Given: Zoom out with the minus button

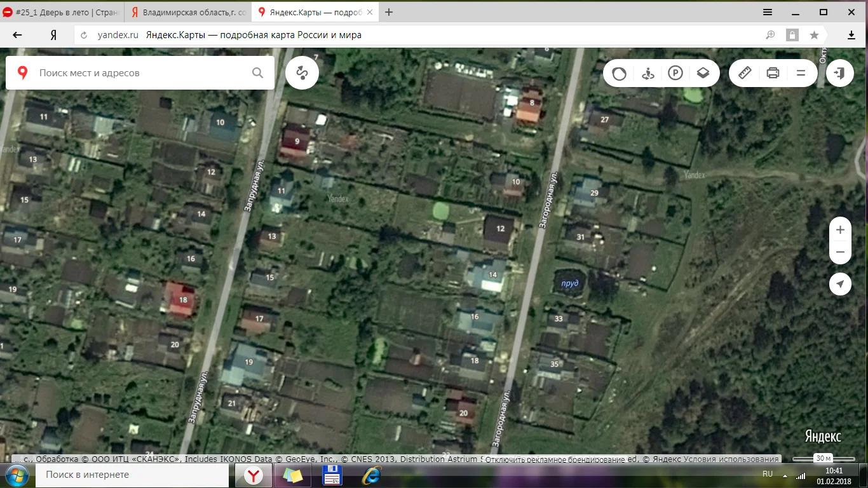Looking at the screenshot, I should click(x=840, y=252).
